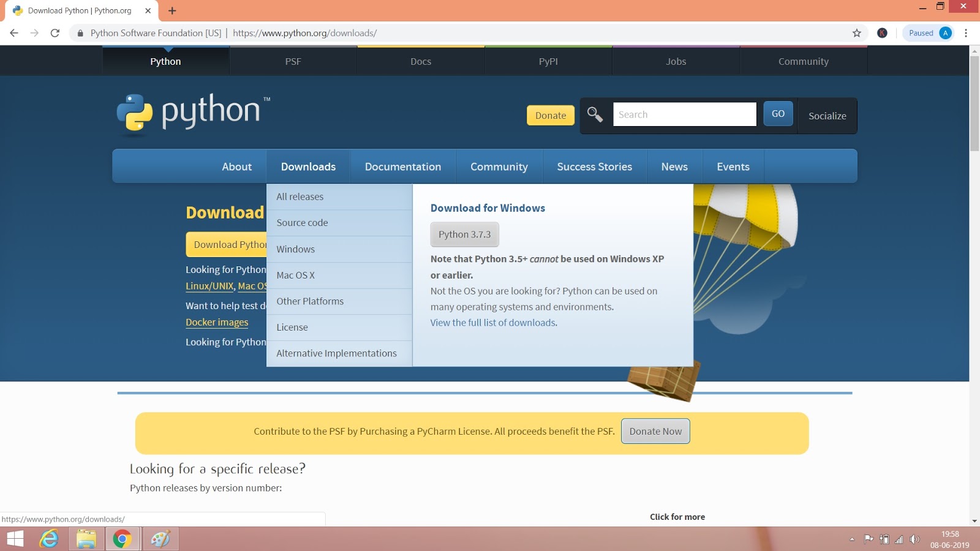This screenshot has width=980, height=551.
Task: Click the magnifying glass search icon
Action: coord(595,114)
